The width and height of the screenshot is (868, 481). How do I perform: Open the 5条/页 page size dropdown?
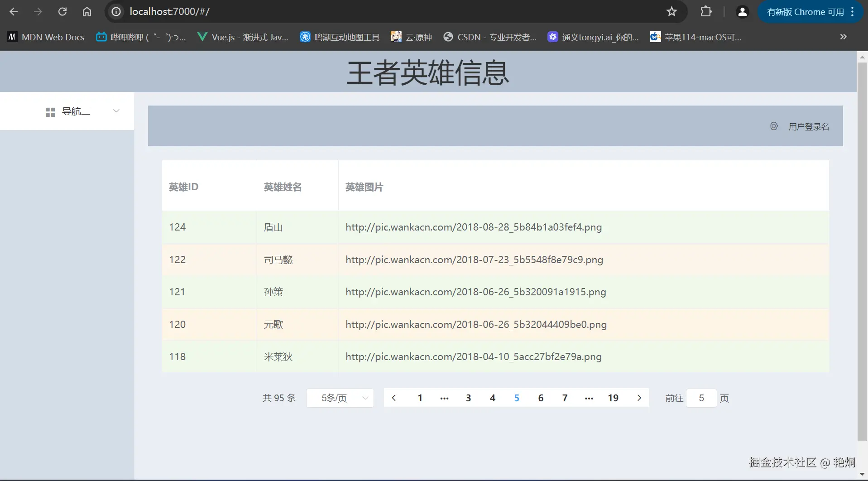click(340, 398)
